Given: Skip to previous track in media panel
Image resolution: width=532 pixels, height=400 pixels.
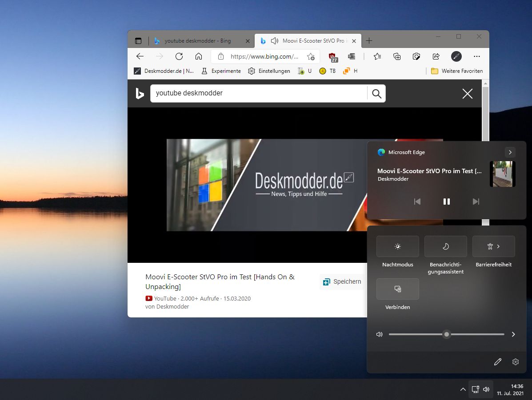Looking at the screenshot, I should click(417, 202).
